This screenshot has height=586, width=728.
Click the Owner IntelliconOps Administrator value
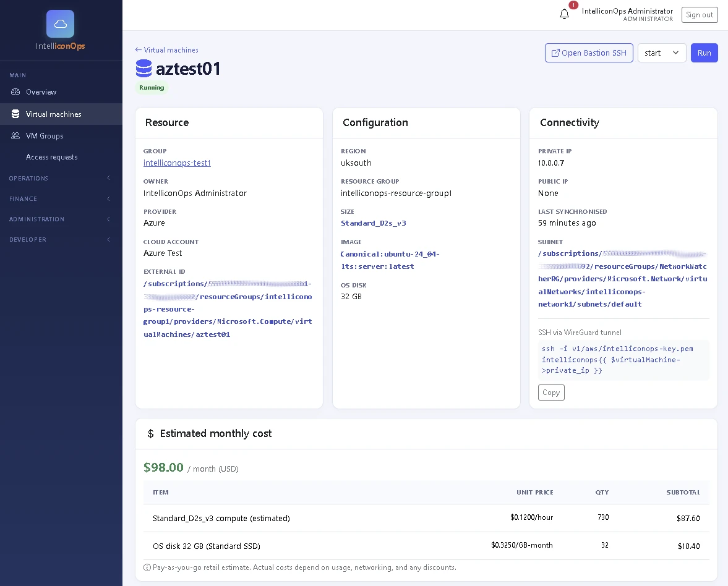coord(195,193)
